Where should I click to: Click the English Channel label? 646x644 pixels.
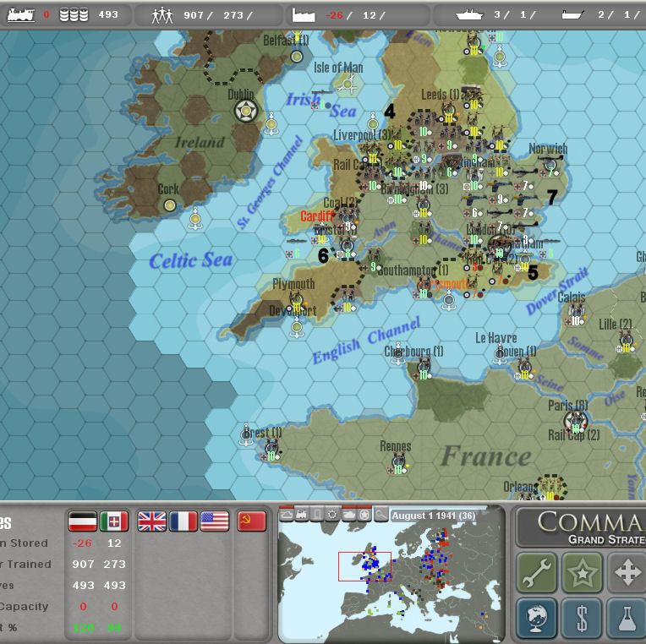pos(366,340)
